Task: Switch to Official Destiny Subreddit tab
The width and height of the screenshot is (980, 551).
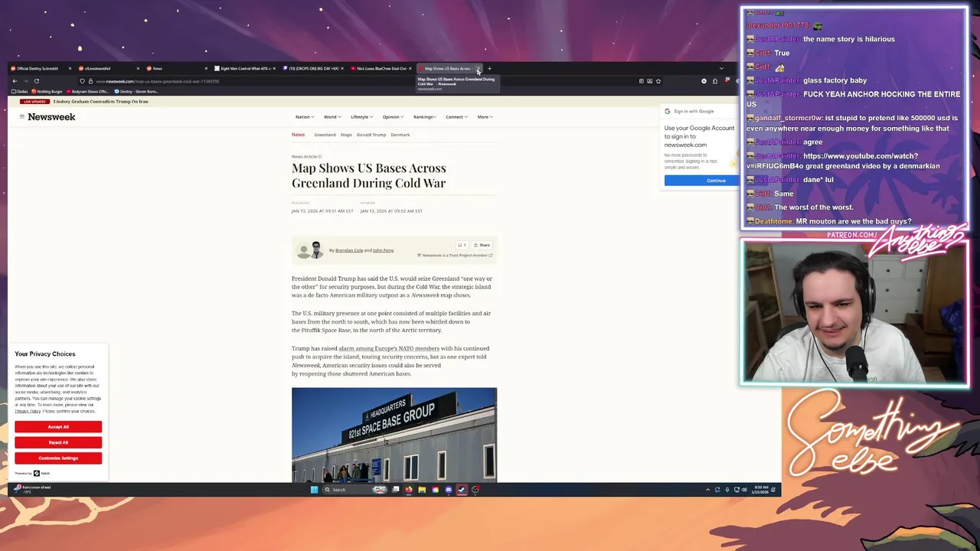Action: (40, 69)
